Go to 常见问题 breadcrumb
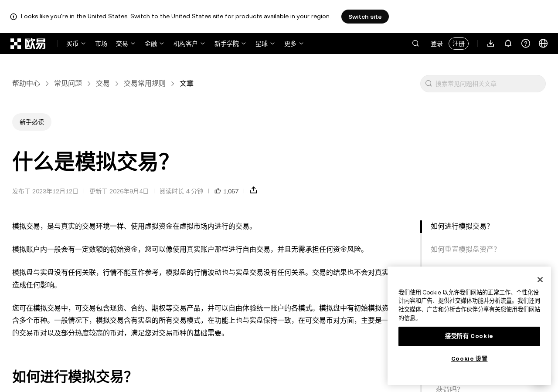This screenshot has width=558, height=392. coord(68,83)
